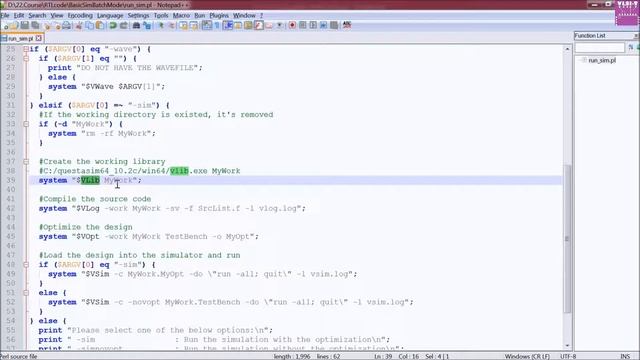Click the Zoom Out toolbar icon

(x=172, y=25)
